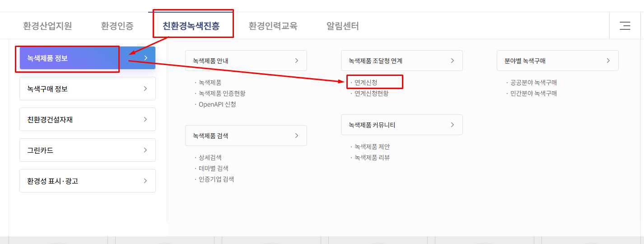Open the 공공분야 녹색구매 link
This screenshot has width=644, height=244.
coord(534,83)
